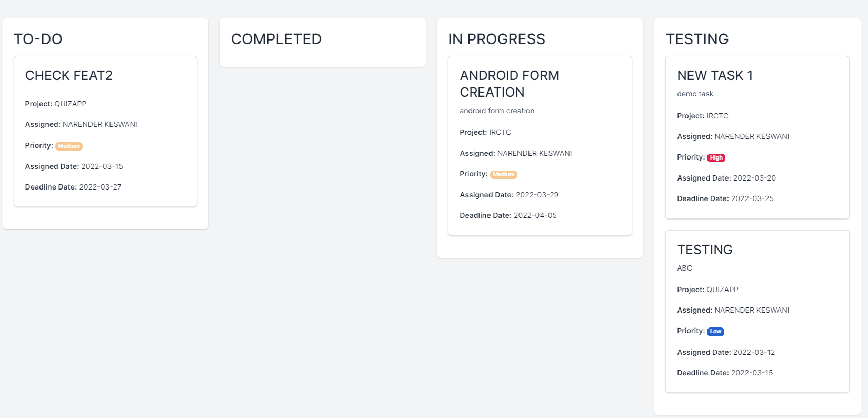
Task: Click the TO-DO column heading
Action: pos(38,39)
